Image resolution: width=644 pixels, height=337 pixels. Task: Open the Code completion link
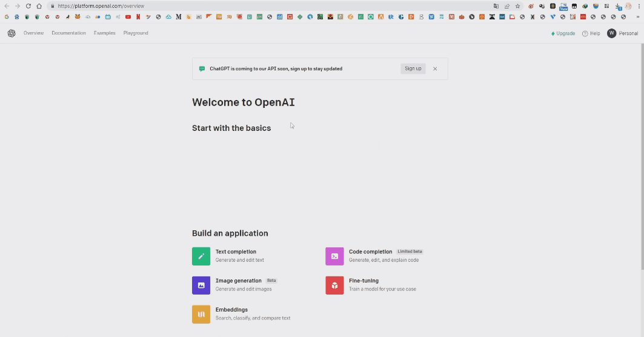(370, 252)
